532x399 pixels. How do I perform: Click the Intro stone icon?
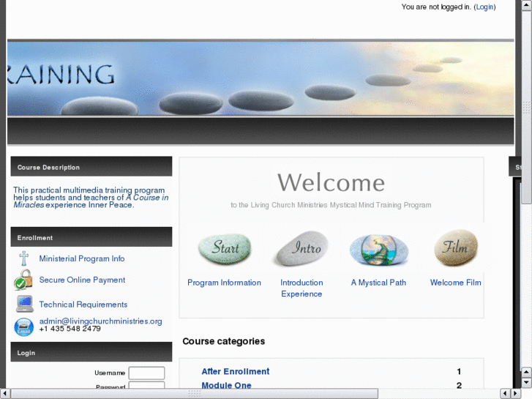point(301,249)
